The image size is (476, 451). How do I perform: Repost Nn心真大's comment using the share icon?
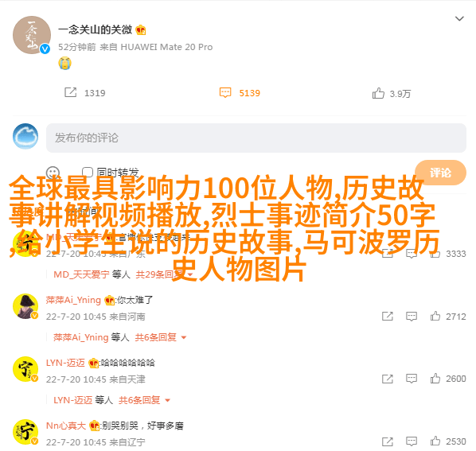coord(388,441)
